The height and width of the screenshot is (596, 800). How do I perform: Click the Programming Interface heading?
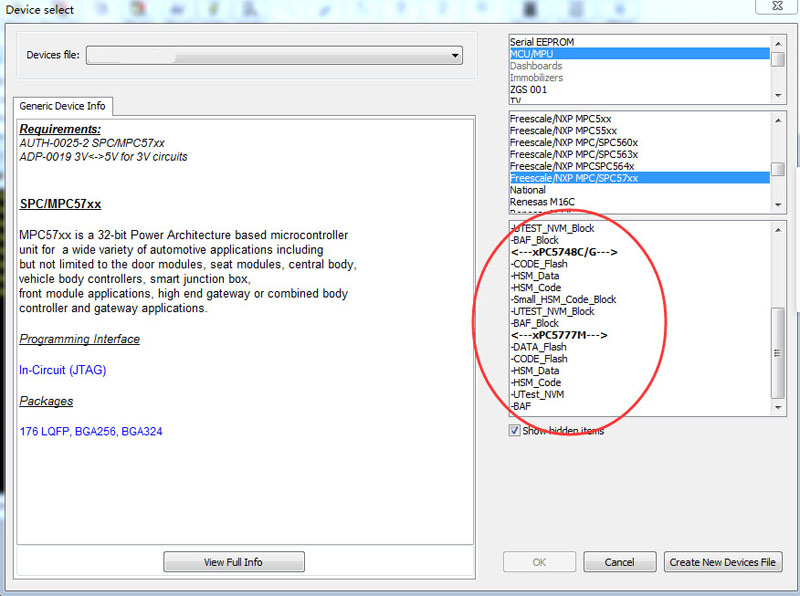tap(80, 339)
